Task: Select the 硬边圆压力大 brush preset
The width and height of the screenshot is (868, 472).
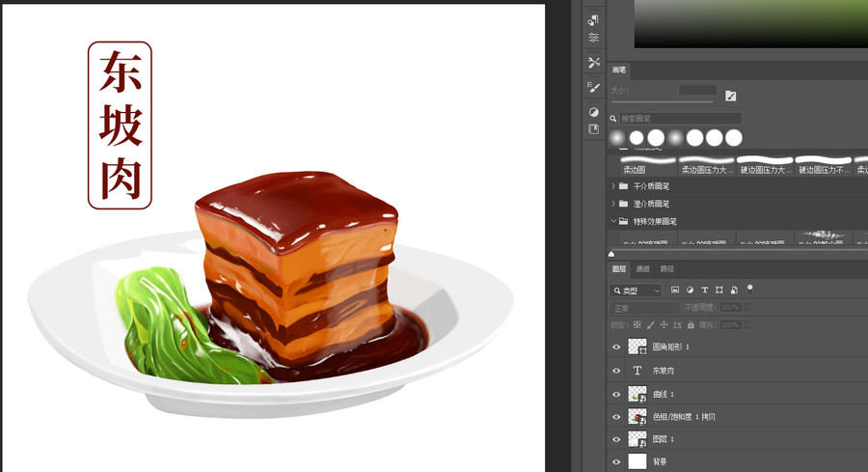Action: (765, 165)
